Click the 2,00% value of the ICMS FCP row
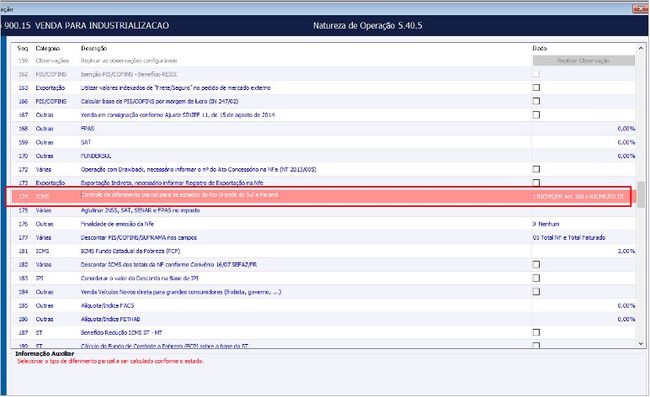The image size is (650, 397). tap(626, 251)
